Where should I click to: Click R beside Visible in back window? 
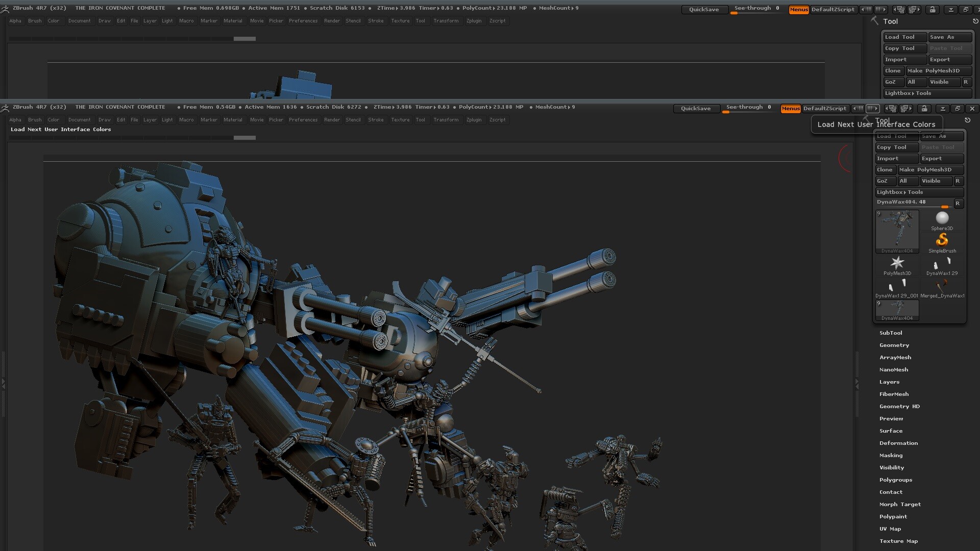966,82
